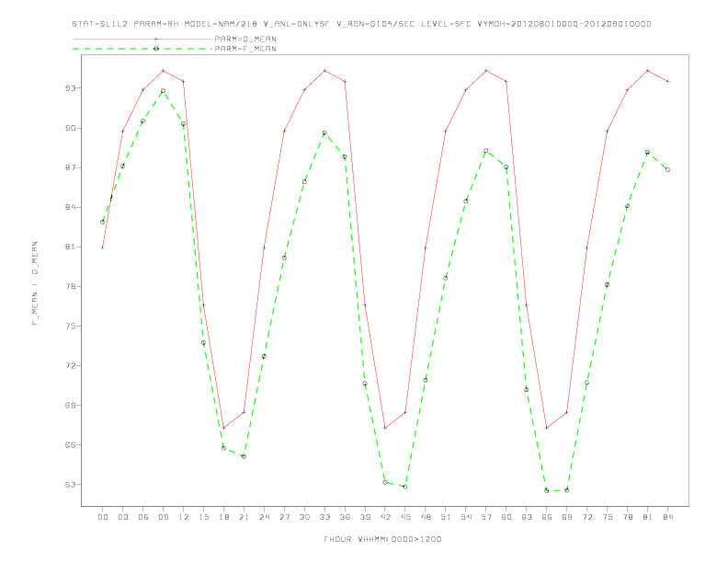Click the x-axis forecast hour label 27

284,517
